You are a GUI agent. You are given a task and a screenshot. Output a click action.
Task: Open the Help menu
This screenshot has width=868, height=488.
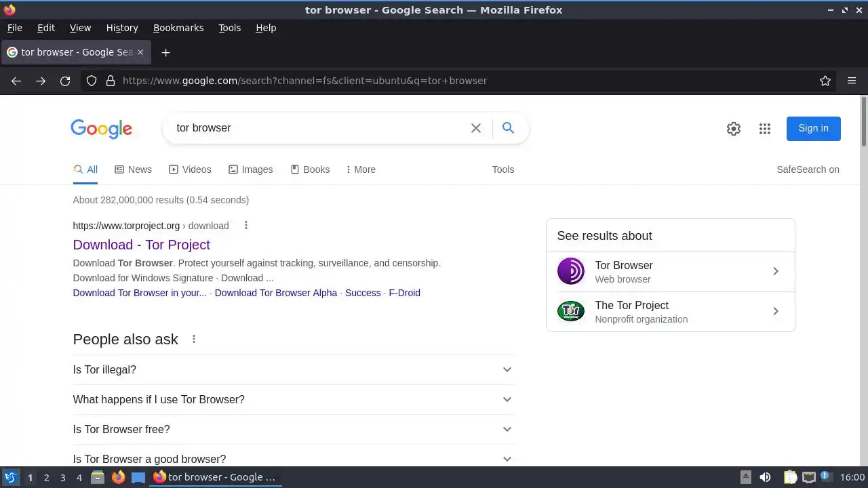point(266,28)
